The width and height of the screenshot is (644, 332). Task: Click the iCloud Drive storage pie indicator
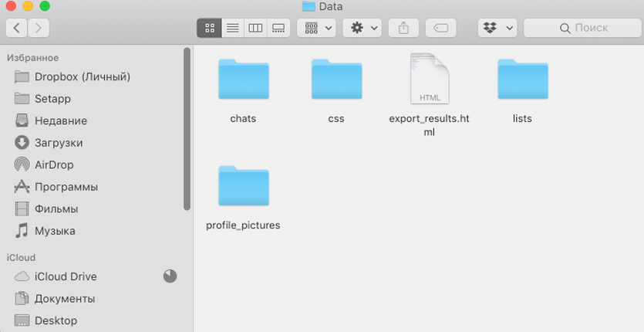click(x=170, y=276)
